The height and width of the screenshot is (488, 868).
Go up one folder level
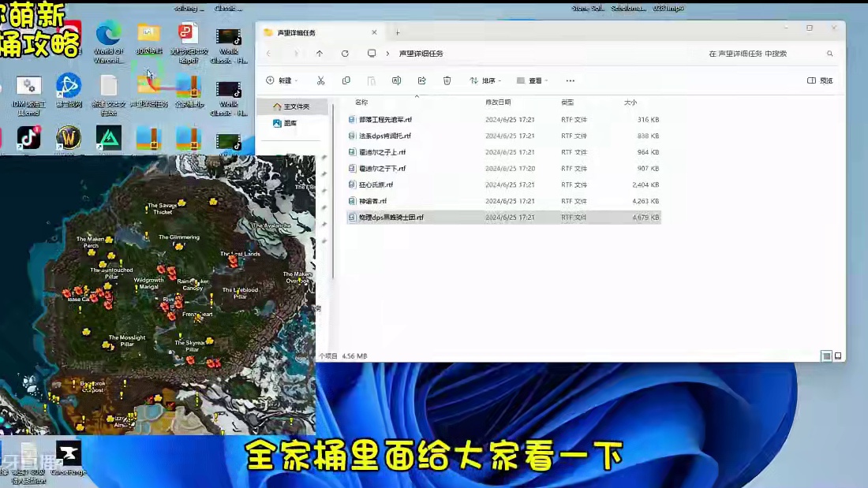point(320,54)
